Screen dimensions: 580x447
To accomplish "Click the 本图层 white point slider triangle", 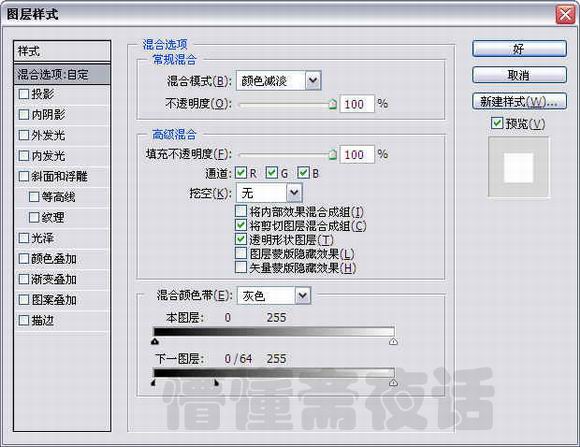I will click(x=393, y=341).
